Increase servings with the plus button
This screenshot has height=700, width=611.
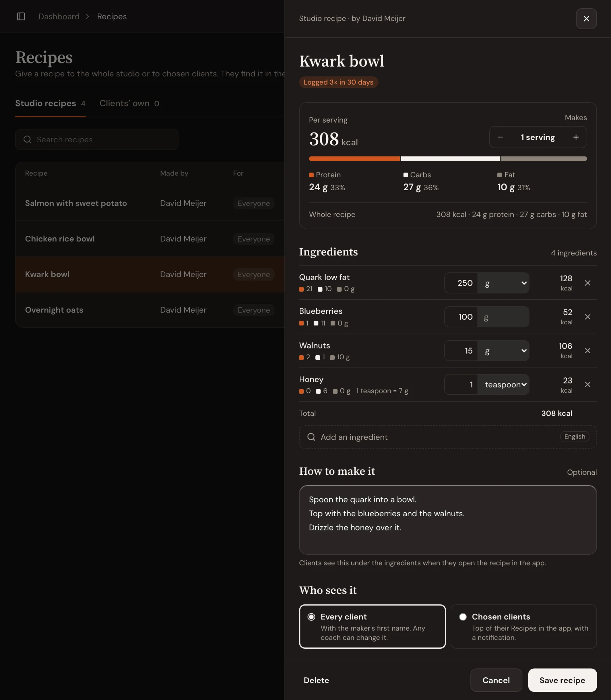(576, 137)
